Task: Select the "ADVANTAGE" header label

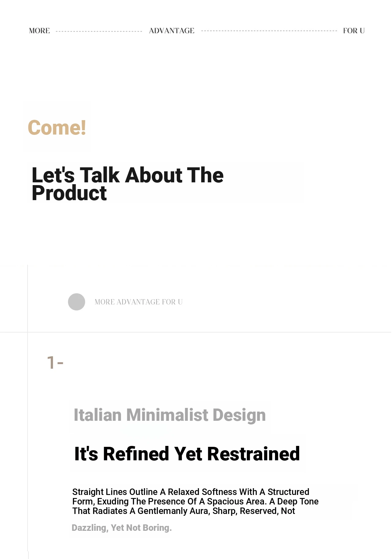Action: [171, 31]
